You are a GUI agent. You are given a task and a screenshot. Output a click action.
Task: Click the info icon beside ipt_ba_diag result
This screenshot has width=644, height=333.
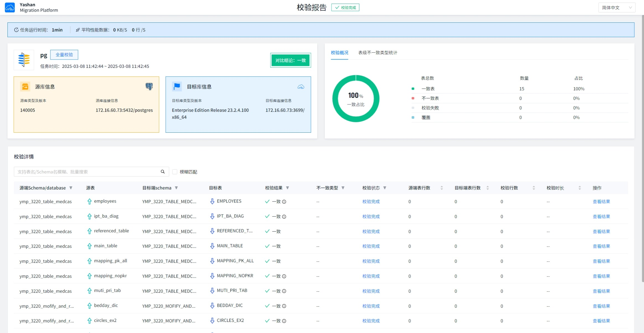[284, 217]
